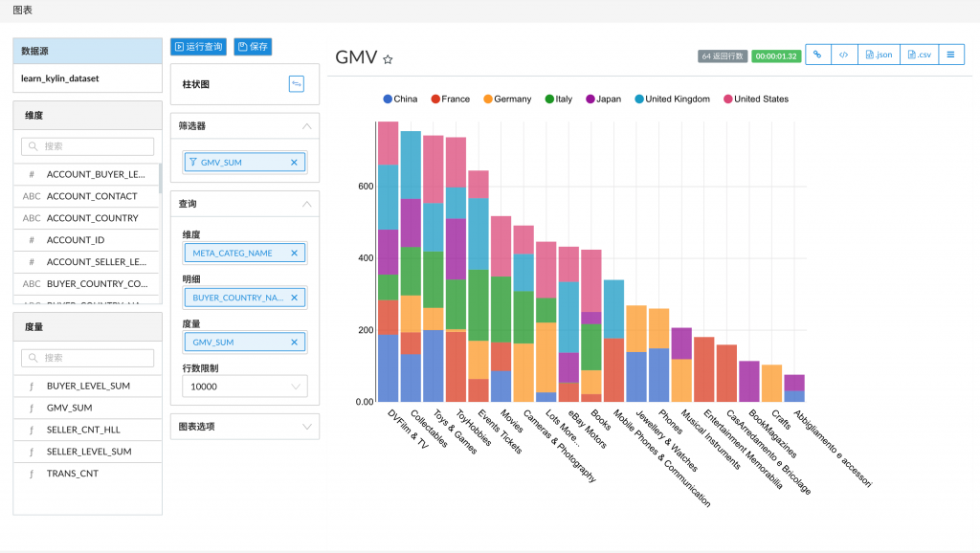
Task: Expand the 图表选项 chart options section
Action: (x=306, y=427)
